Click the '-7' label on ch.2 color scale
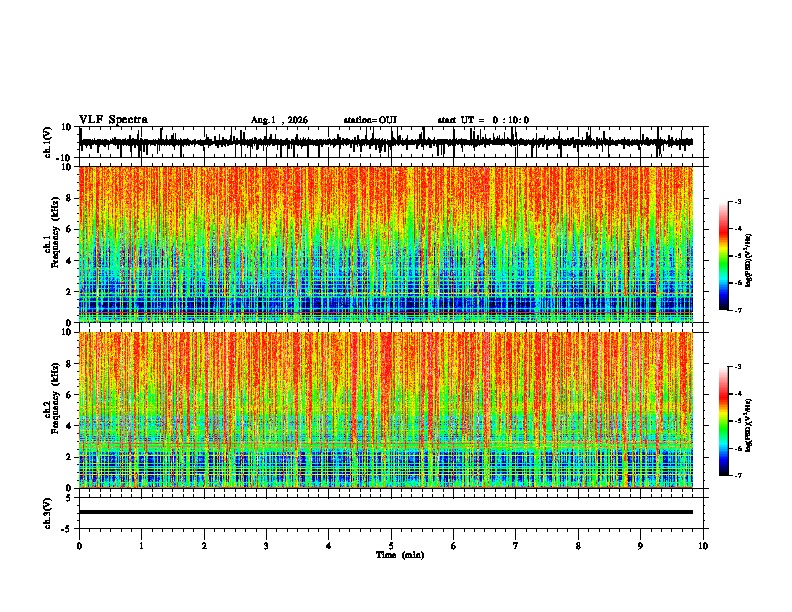The height and width of the screenshot is (612, 792). pyautogui.click(x=738, y=476)
